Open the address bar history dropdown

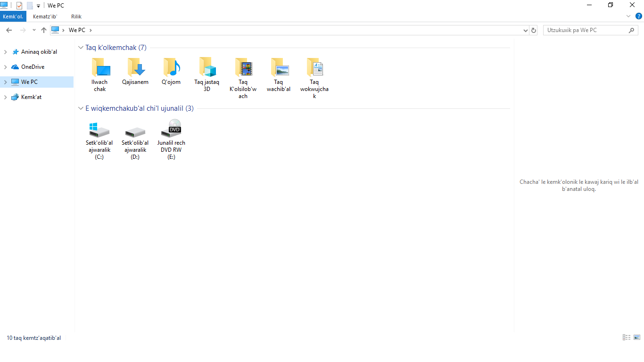pyautogui.click(x=526, y=30)
